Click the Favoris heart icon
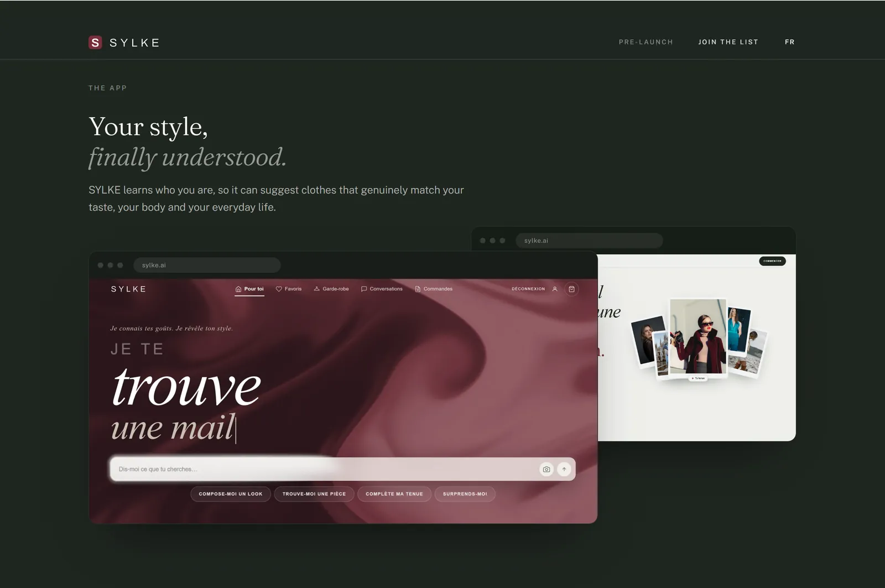Image resolution: width=885 pixels, height=588 pixels. coord(279,289)
